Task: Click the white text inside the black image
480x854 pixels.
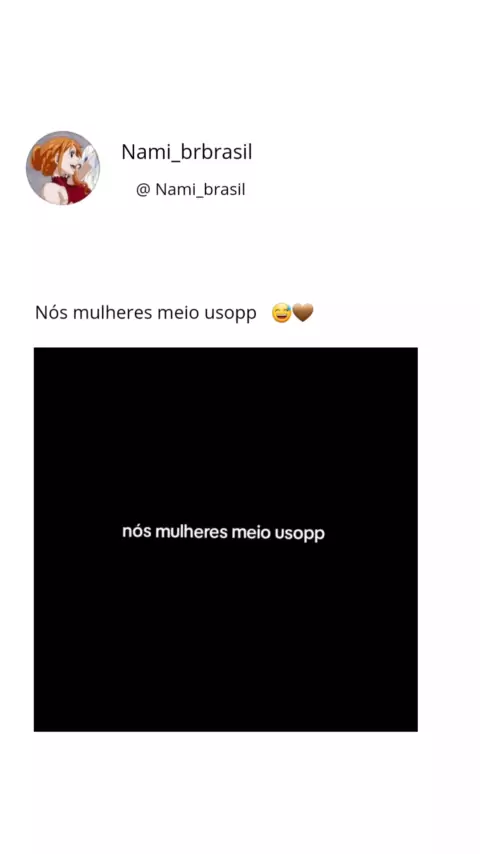Action: tap(223, 533)
